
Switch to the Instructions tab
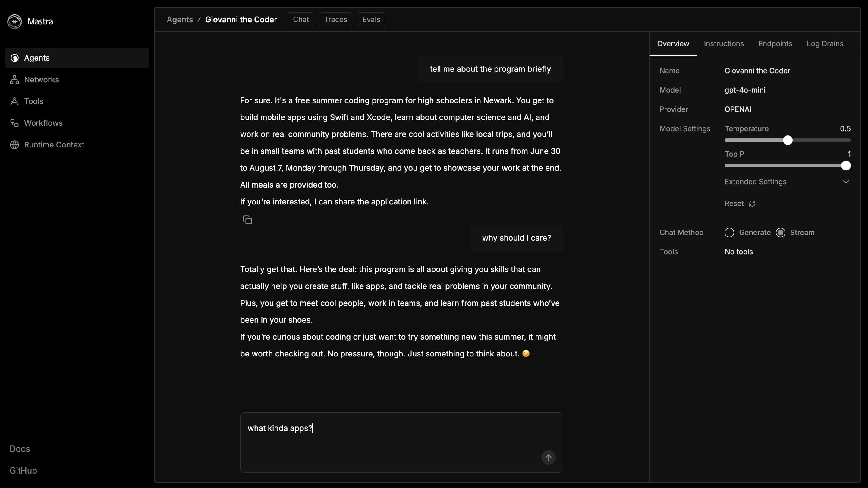(x=723, y=43)
